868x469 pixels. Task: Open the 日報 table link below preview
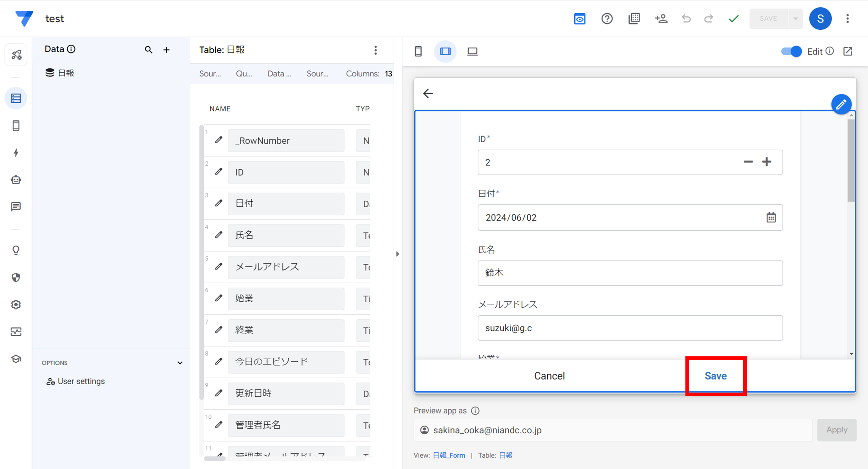point(506,455)
